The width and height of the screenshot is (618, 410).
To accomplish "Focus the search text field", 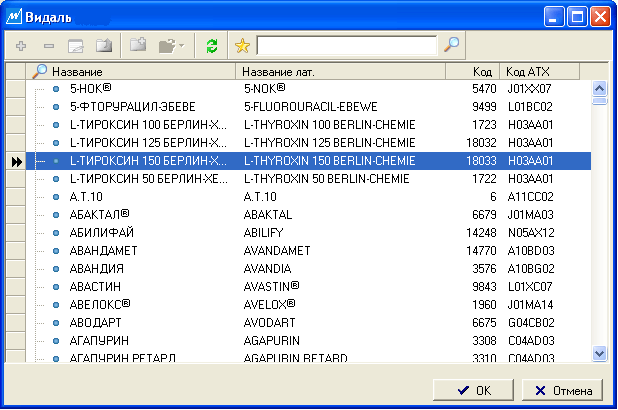I will point(347,45).
